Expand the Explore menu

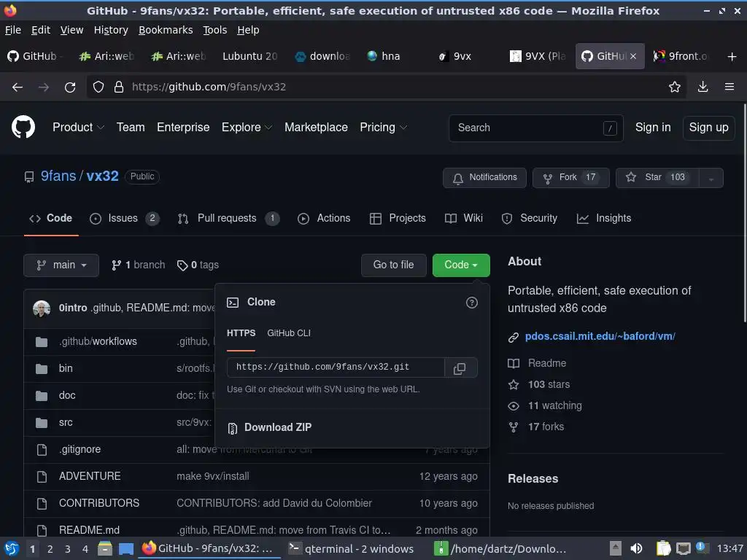coord(247,127)
